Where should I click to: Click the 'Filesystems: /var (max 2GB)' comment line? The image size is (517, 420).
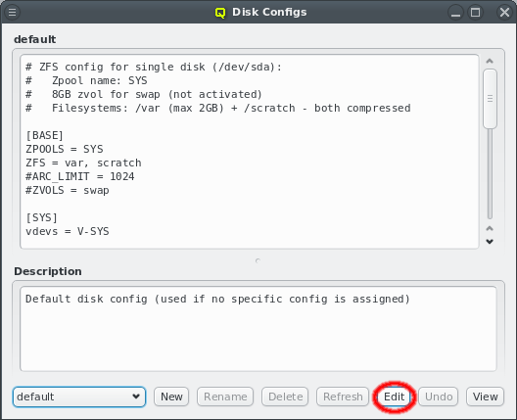click(218, 108)
